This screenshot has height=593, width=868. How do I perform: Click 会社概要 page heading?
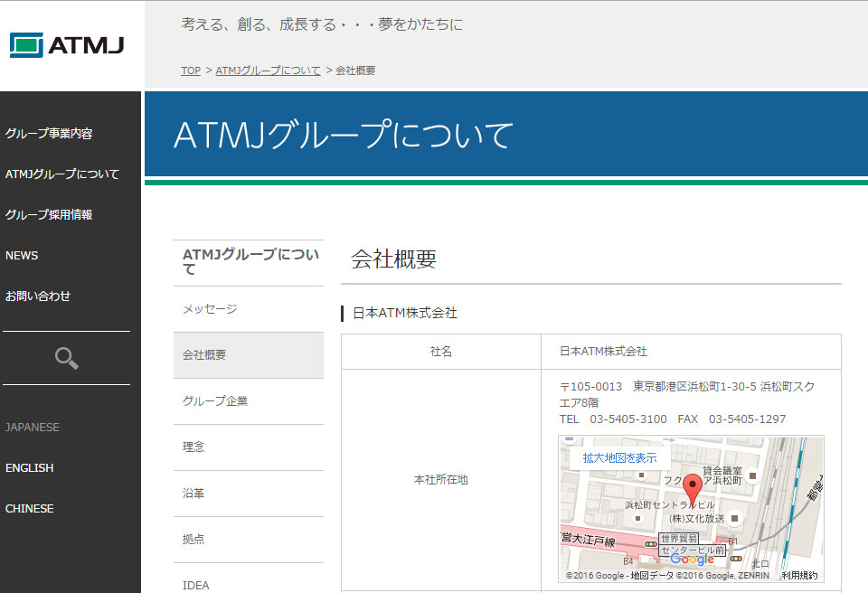(393, 259)
